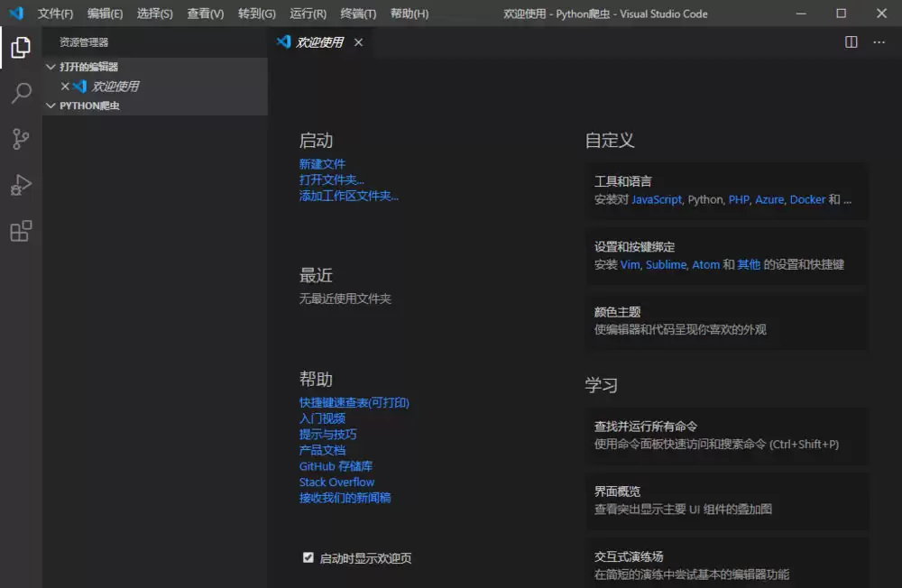This screenshot has width=902, height=588.
Task: Open the Source Control icon
Action: coord(20,139)
